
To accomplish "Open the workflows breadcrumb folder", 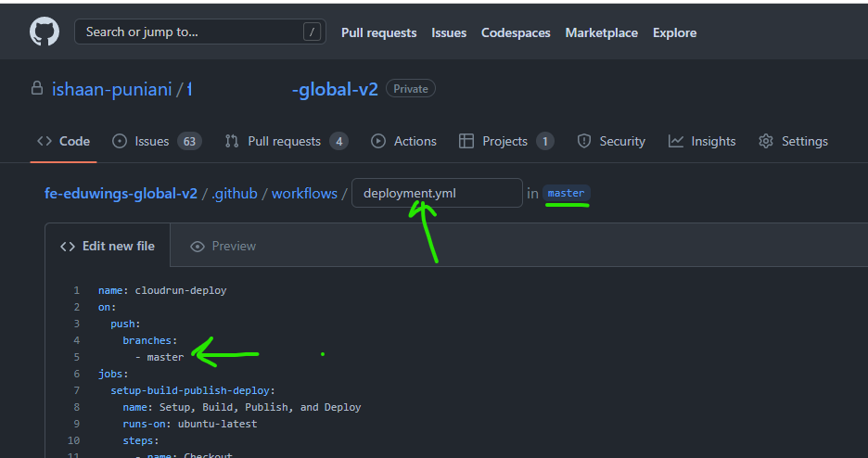I will point(304,193).
